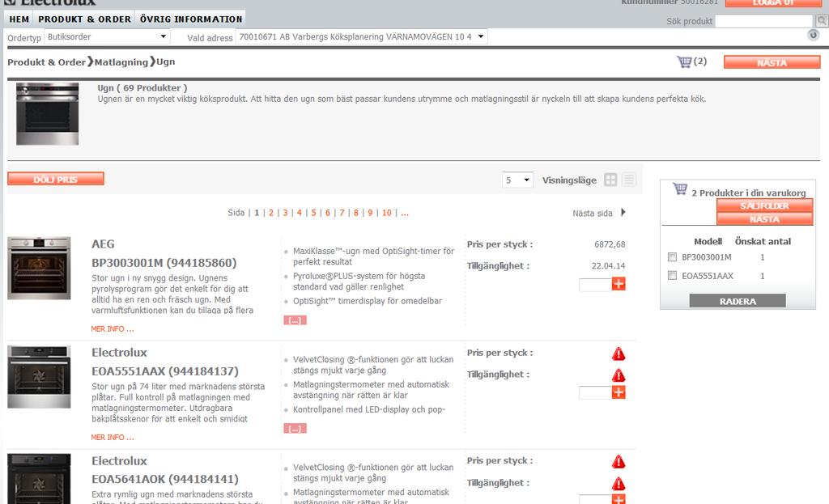829x504 pixels.
Task: Add Electrolux EOA5551AAX with the plus icon
Action: pyautogui.click(x=619, y=392)
